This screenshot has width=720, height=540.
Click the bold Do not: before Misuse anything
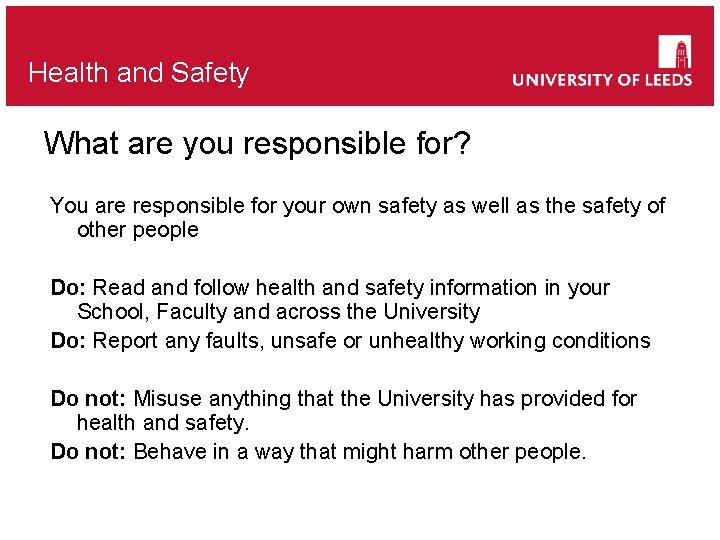(x=88, y=399)
